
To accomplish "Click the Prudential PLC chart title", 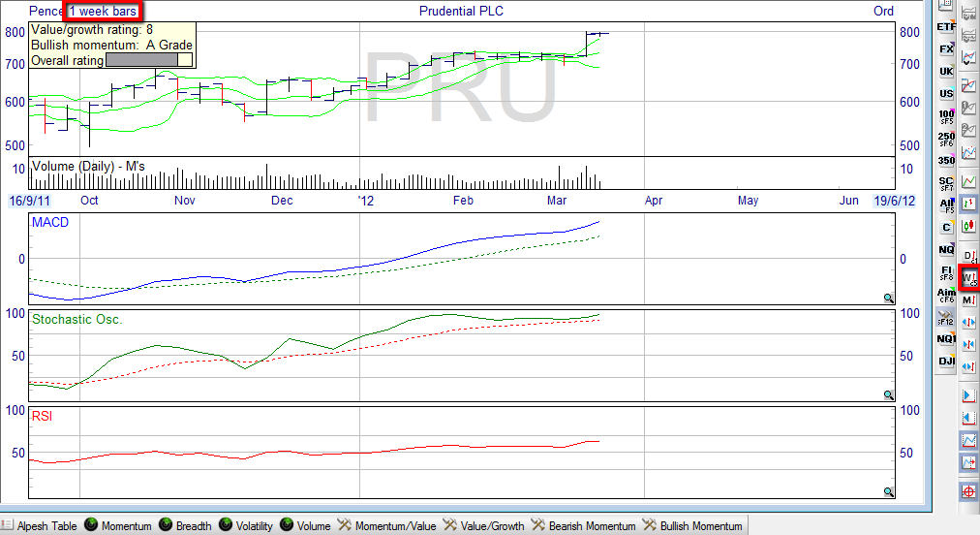I will click(x=461, y=11).
